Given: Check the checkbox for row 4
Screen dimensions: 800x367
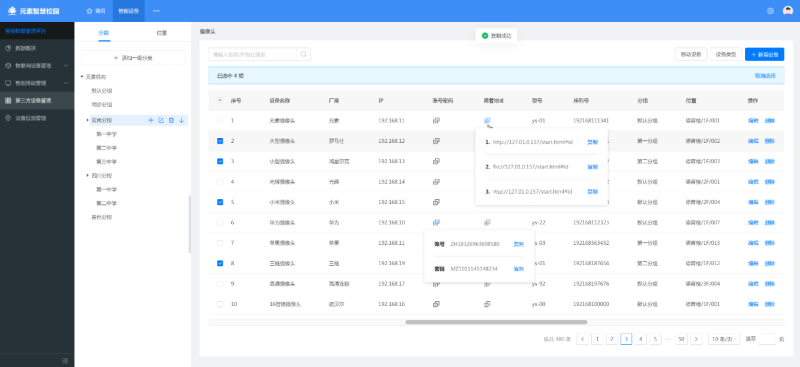Looking at the screenshot, I should (220, 182).
